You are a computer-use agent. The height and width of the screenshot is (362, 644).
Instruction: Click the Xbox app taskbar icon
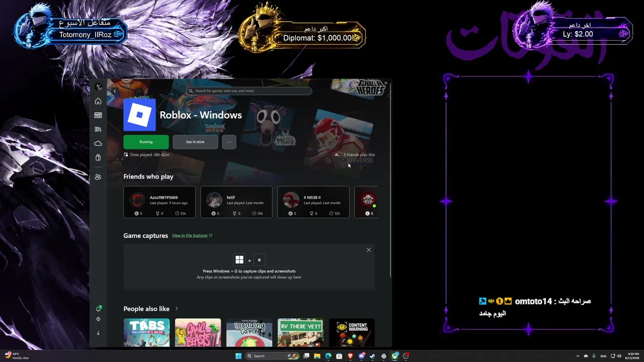tap(395, 356)
